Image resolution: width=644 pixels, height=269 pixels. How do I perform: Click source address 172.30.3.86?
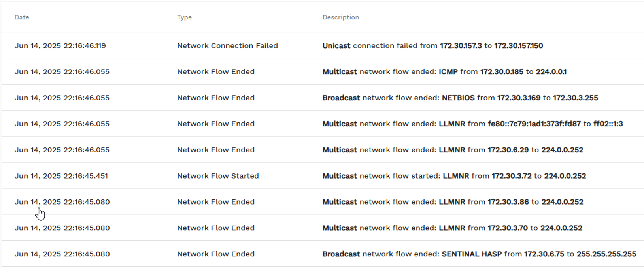tap(508, 202)
